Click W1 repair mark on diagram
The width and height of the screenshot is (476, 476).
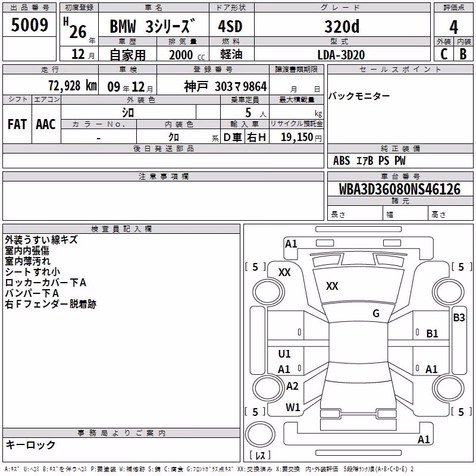[x=293, y=408]
